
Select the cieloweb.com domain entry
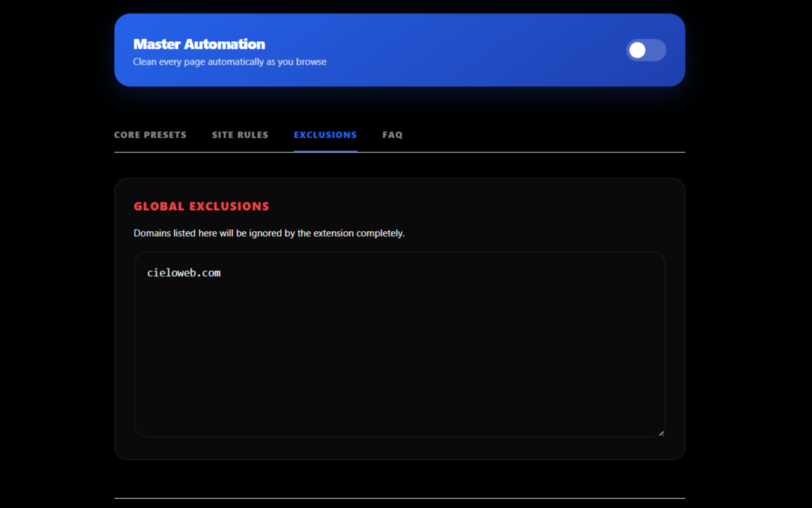184,272
